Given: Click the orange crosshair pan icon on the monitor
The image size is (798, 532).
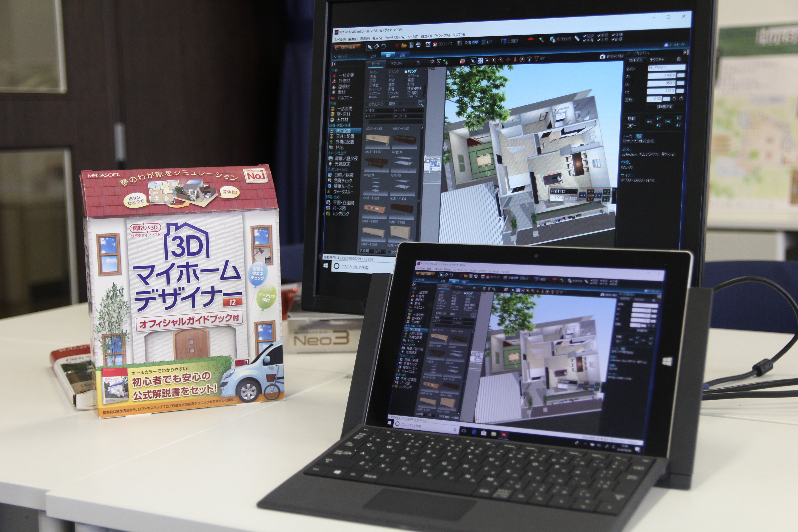Looking at the screenshot, I should 508,60.
